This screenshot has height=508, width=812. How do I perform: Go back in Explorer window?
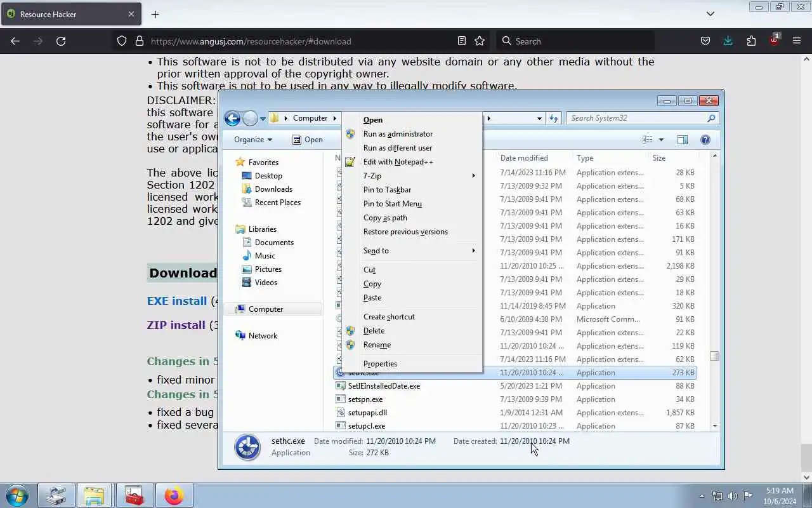click(232, 118)
